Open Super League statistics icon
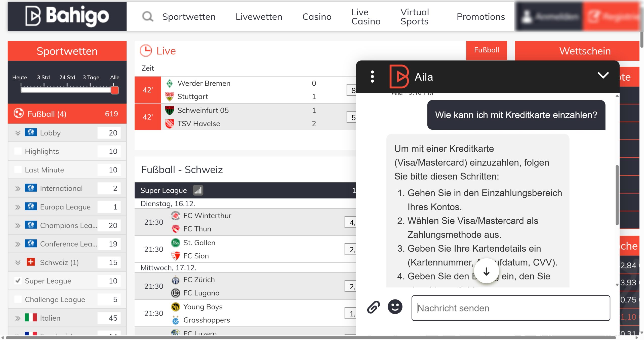This screenshot has width=644, height=340. [x=198, y=190]
